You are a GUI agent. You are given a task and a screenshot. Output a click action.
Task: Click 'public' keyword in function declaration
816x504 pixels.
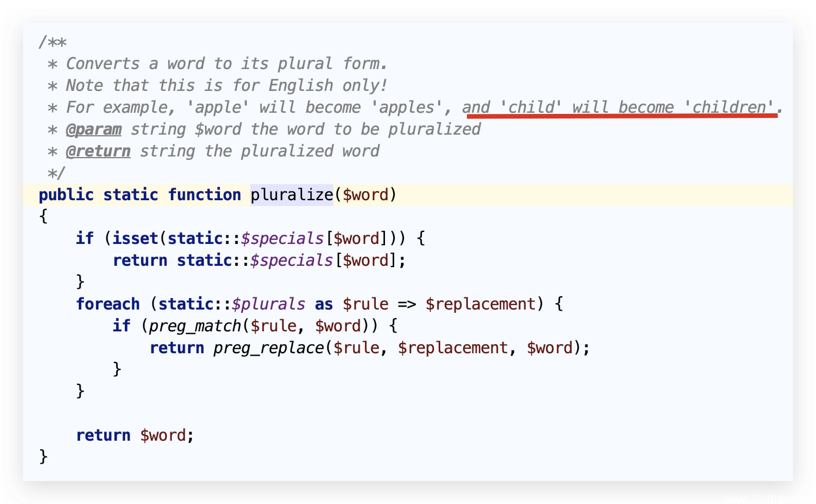click(x=66, y=195)
